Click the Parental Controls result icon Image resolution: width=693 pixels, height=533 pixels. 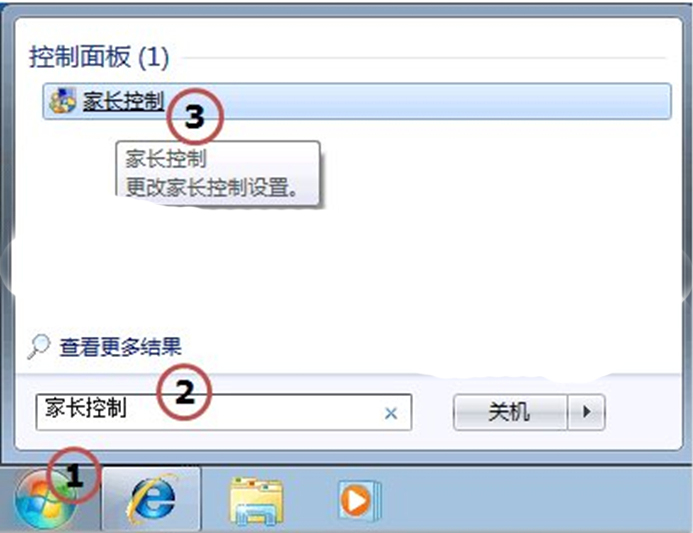coord(62,101)
